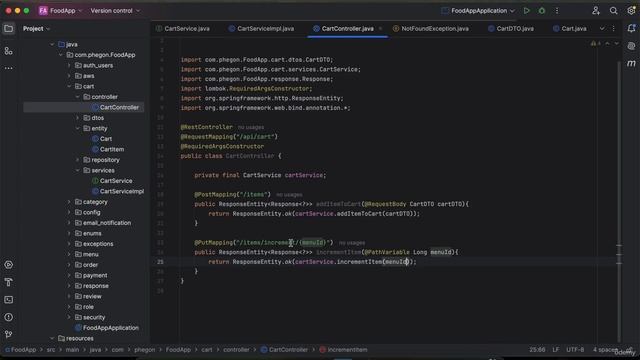640x360 pixels.
Task: Open line separator LF selector
Action: pyautogui.click(x=556, y=350)
